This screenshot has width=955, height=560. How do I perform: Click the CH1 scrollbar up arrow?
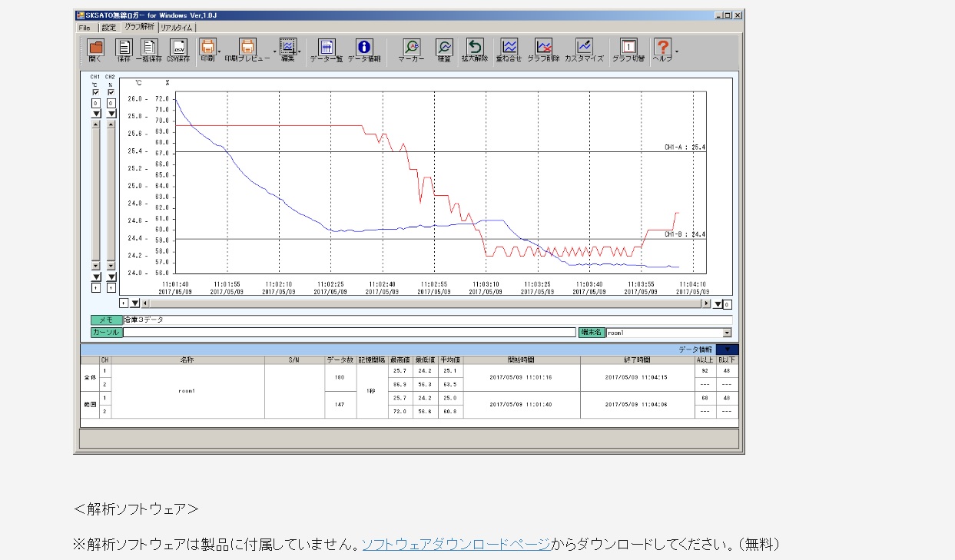[96, 124]
